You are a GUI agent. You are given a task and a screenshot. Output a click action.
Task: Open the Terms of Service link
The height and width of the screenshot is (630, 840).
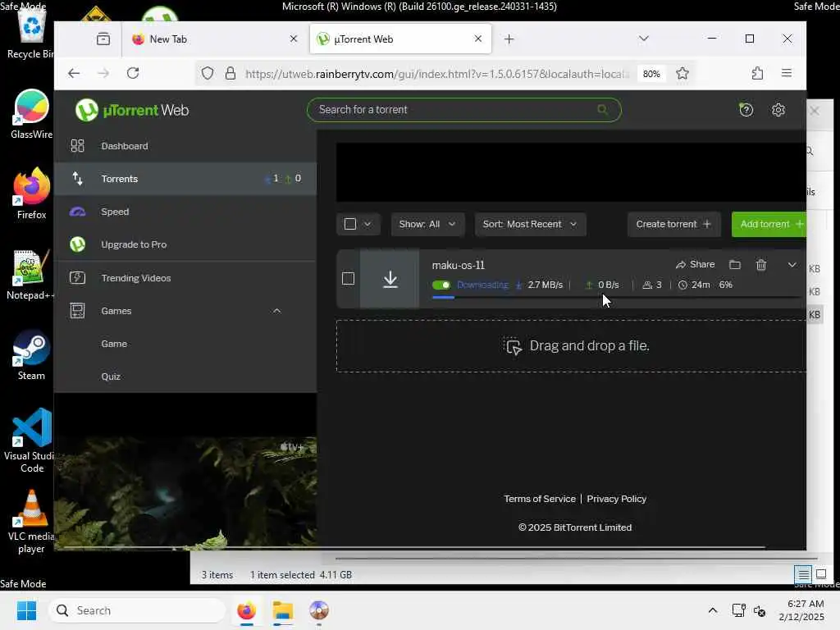pyautogui.click(x=540, y=499)
